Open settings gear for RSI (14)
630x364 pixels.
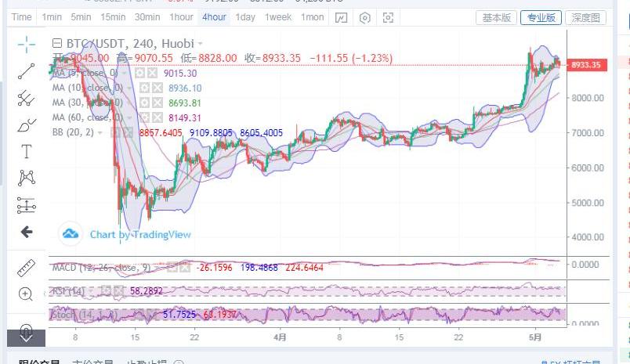click(106, 290)
